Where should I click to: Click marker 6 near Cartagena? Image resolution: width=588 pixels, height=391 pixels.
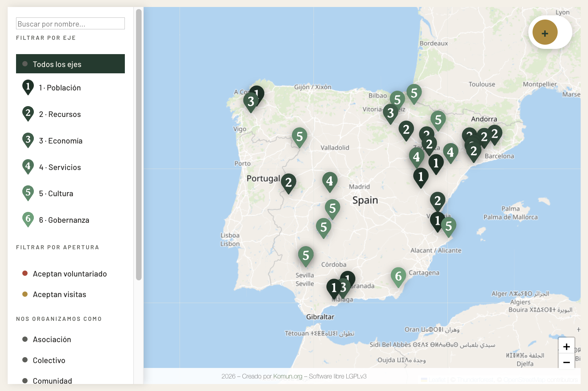(398, 277)
